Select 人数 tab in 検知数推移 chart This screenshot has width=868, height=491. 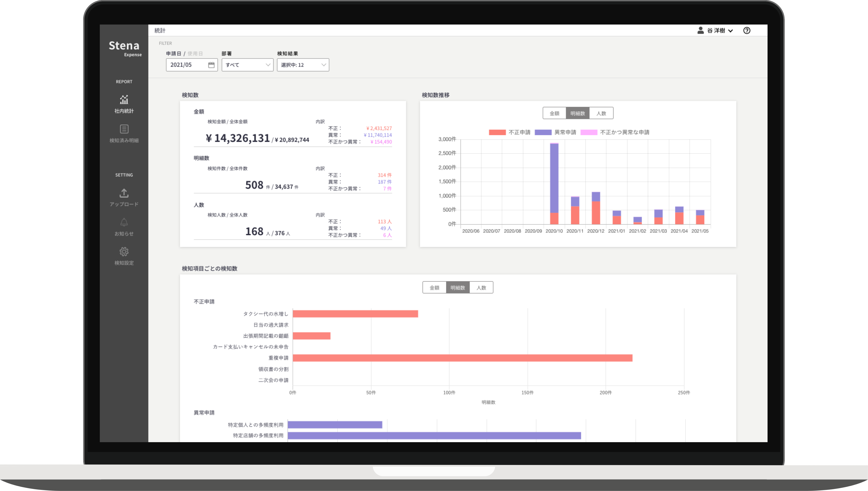(x=601, y=113)
